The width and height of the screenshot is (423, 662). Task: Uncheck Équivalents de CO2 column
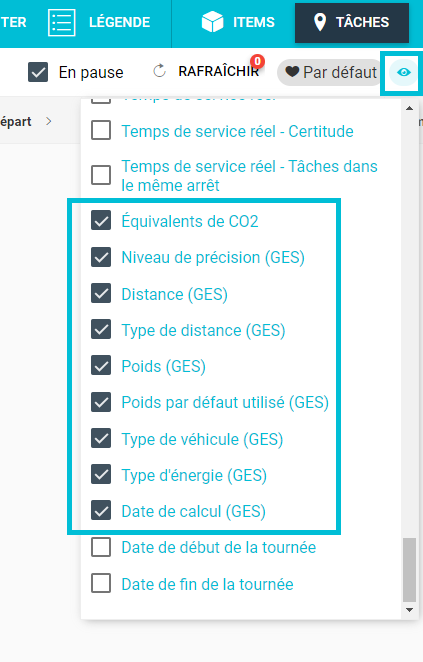[101, 221]
